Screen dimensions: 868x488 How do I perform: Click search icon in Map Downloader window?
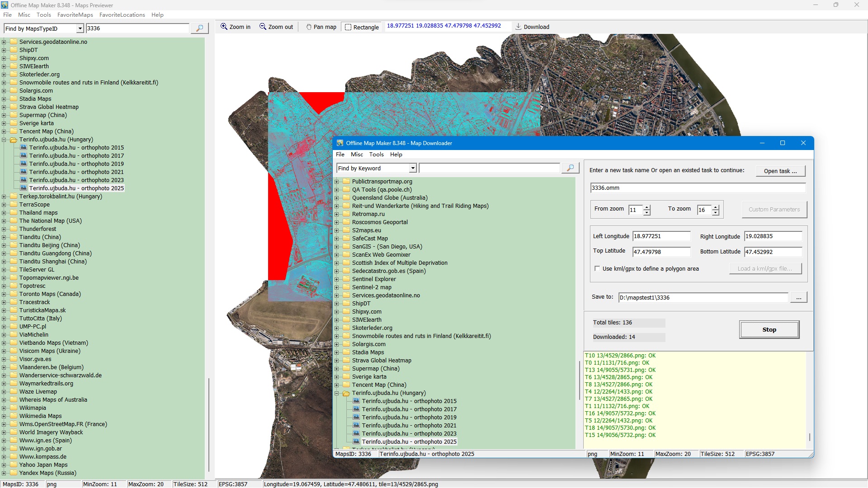coord(570,168)
